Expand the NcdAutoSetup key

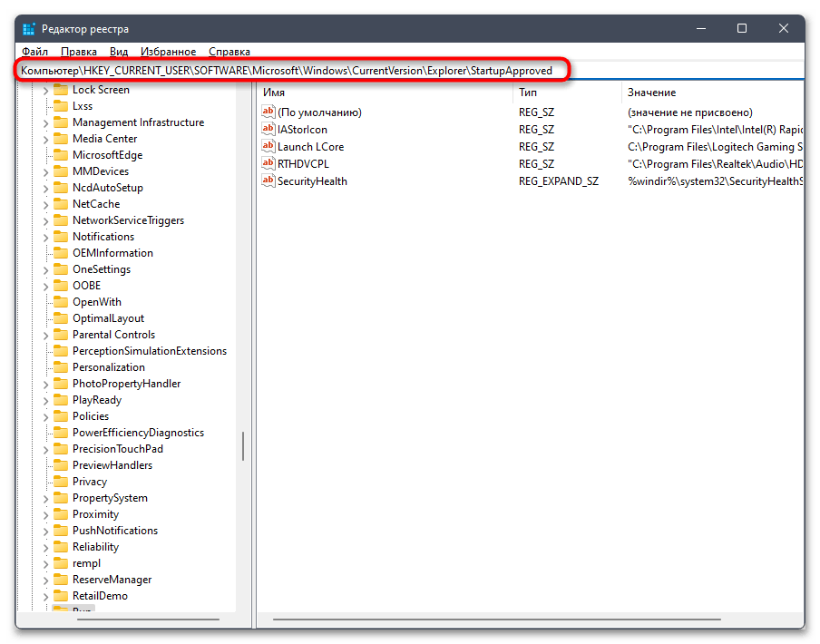pyautogui.click(x=45, y=189)
